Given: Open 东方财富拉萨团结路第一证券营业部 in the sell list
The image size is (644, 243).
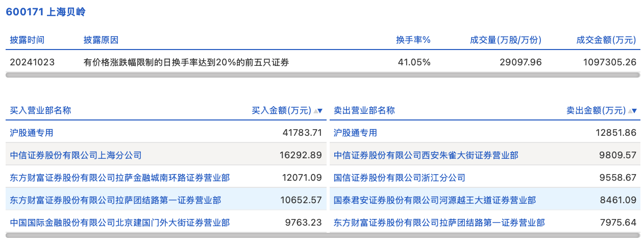Looking at the screenshot, I should point(439,223).
